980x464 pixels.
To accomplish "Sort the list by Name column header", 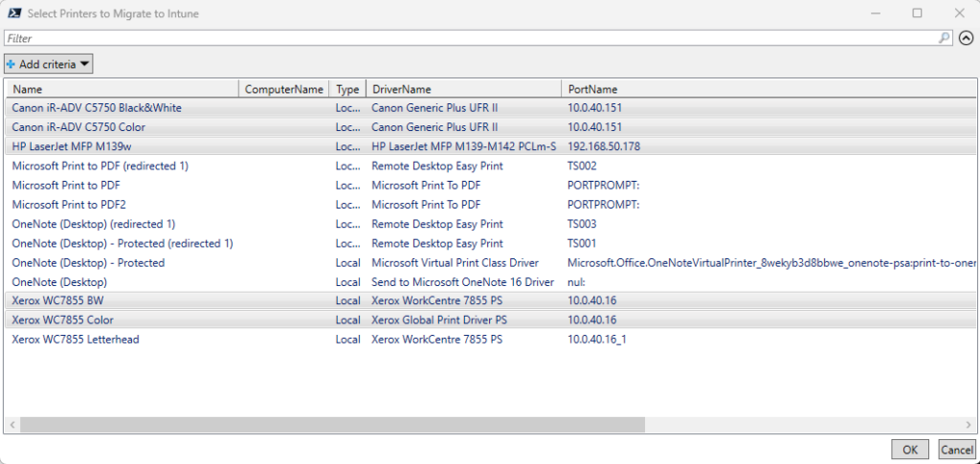I will pyautogui.click(x=122, y=89).
